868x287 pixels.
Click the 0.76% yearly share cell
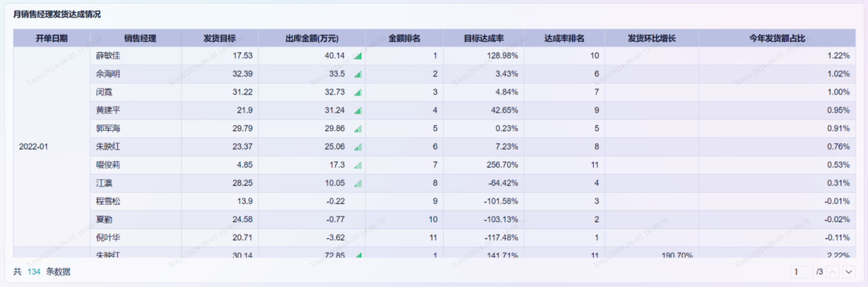(778, 147)
